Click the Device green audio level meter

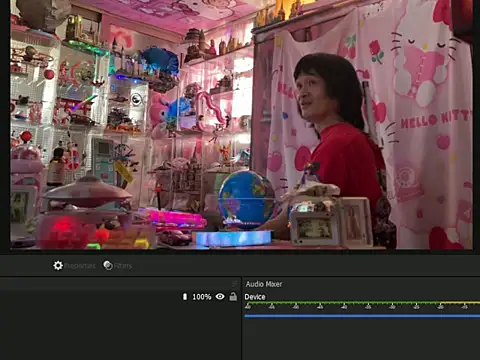point(362,303)
